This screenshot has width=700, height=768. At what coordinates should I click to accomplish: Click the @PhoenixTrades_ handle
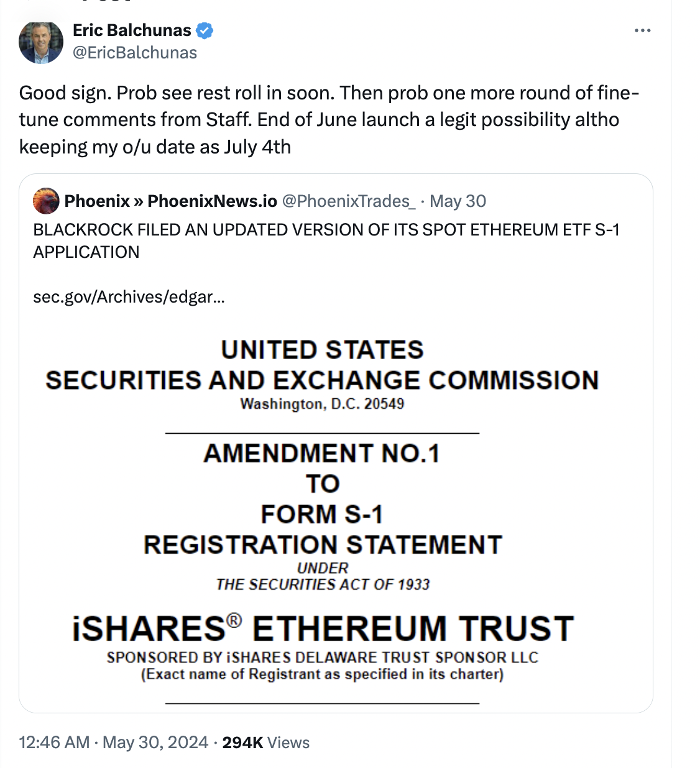(349, 201)
